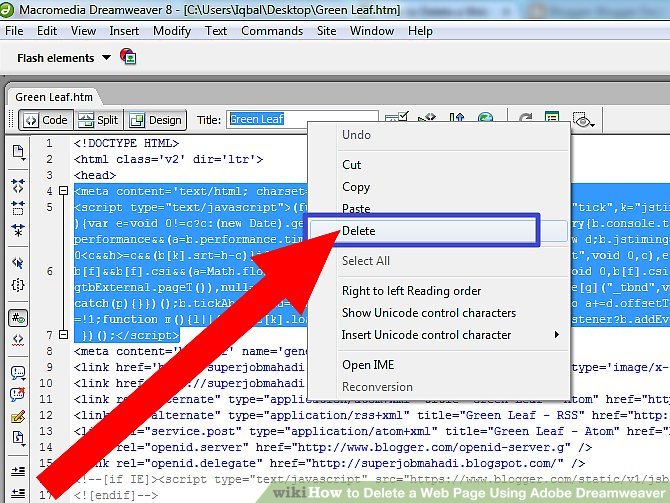Click the Refresh Design View icon
Image resolution: width=670 pixels, height=503 pixels.
pyautogui.click(x=525, y=120)
